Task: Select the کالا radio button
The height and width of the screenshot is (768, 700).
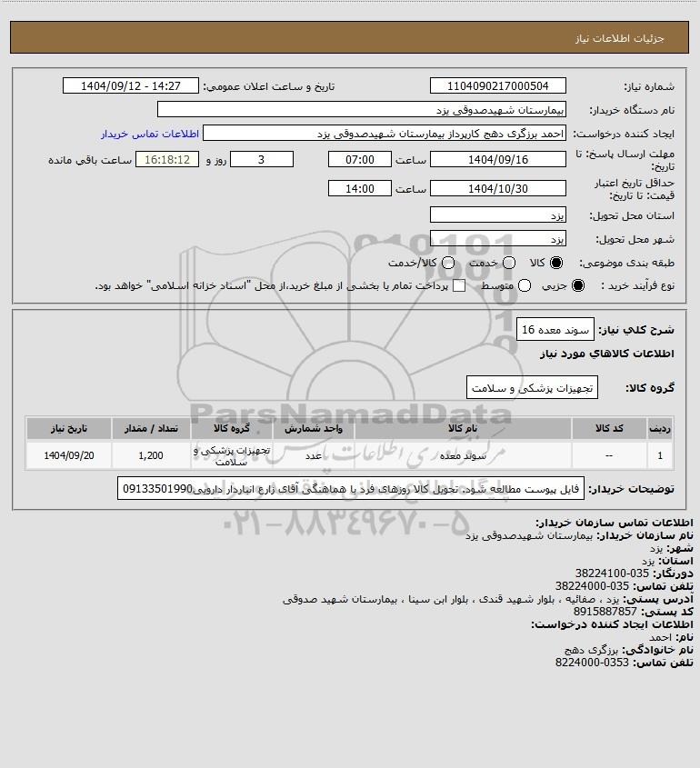Action: [556, 263]
